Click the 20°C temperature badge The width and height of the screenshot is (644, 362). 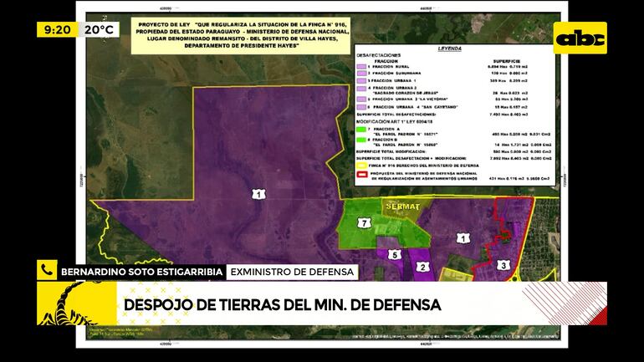[99, 29]
